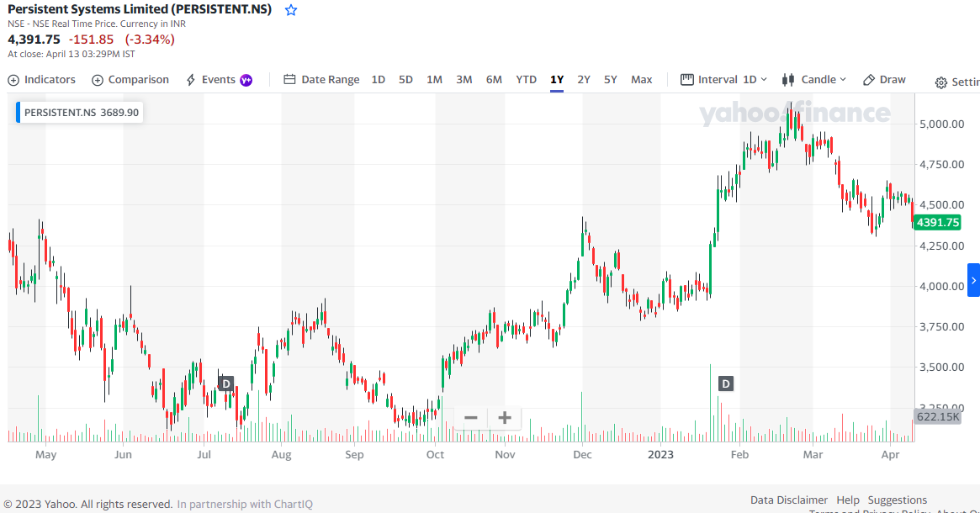Click the 622.15K volume label
Viewport: 980px width, 513px height.
(x=937, y=416)
